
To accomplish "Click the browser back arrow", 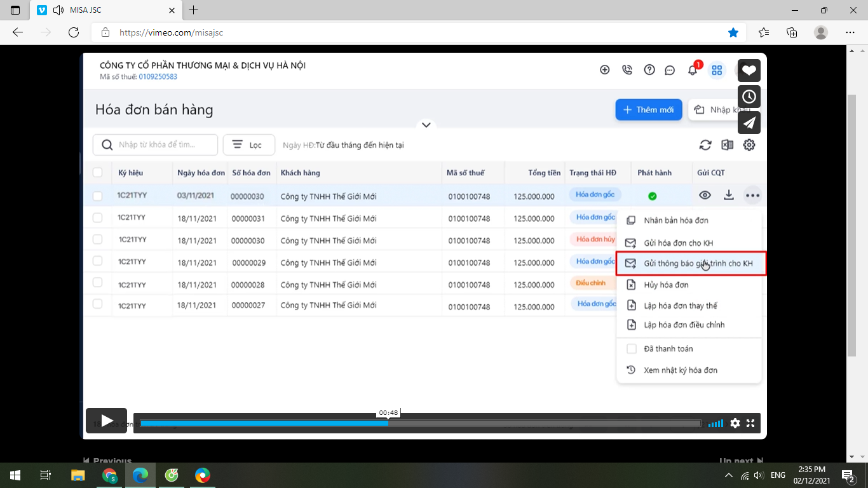I will 18,32.
